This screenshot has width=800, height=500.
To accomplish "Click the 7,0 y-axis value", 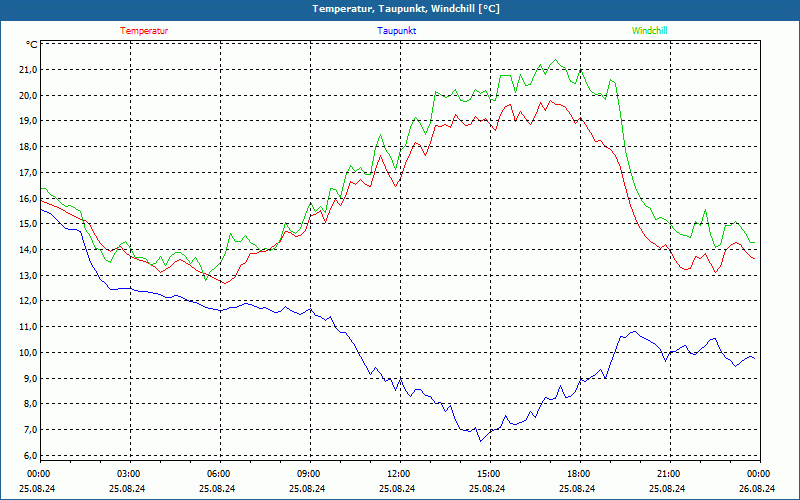I will pyautogui.click(x=29, y=430).
